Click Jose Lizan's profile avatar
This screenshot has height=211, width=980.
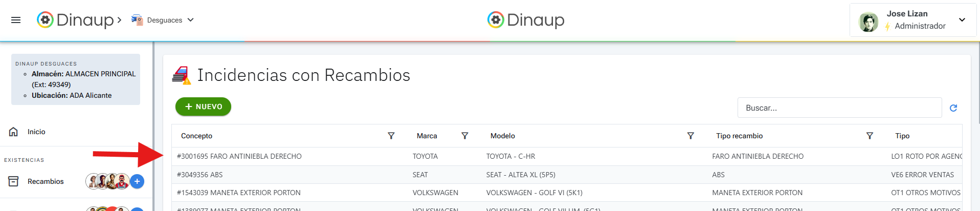pyautogui.click(x=868, y=22)
